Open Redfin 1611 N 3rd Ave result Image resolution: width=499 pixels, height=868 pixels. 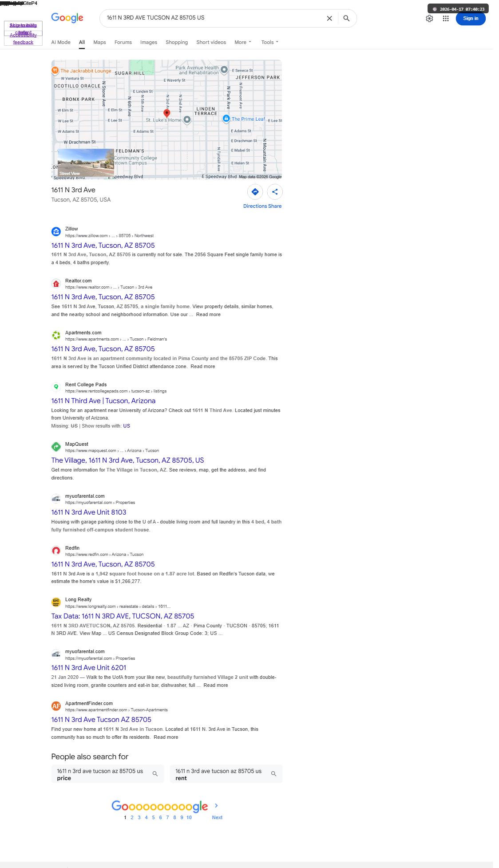(x=103, y=564)
